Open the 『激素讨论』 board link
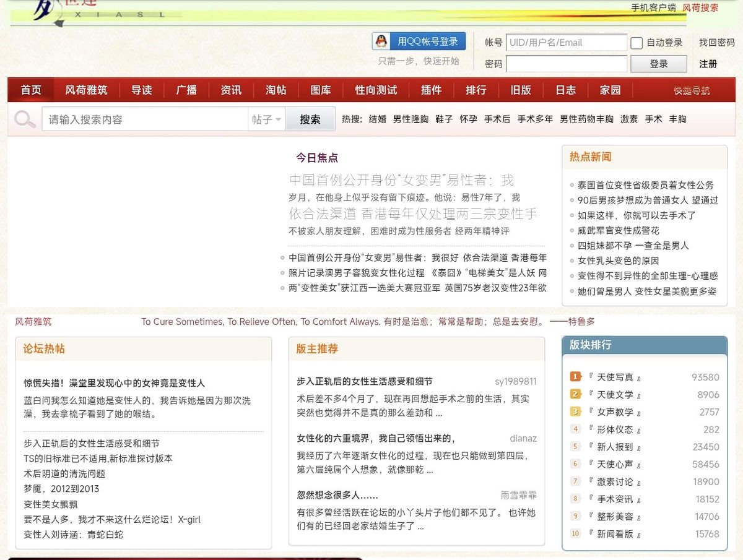743x560 pixels. (615, 481)
